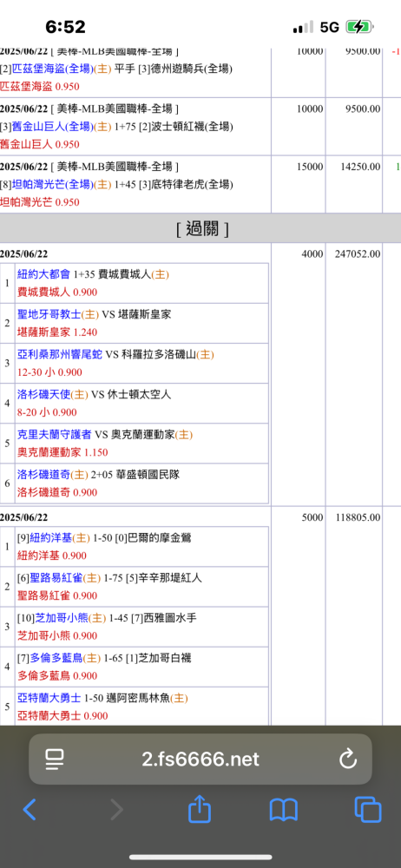The width and height of the screenshot is (401, 868).
Task: Tap the Safari back arrow
Action: tap(30, 809)
